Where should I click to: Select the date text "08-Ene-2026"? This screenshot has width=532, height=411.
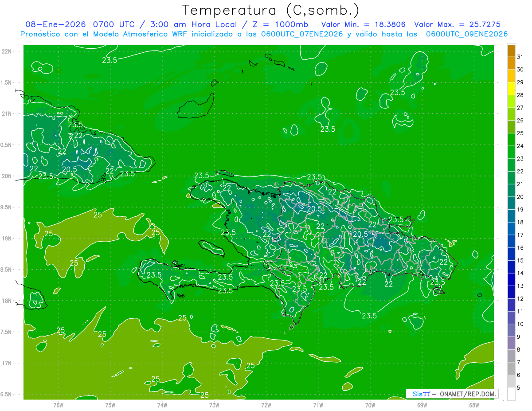56,24
